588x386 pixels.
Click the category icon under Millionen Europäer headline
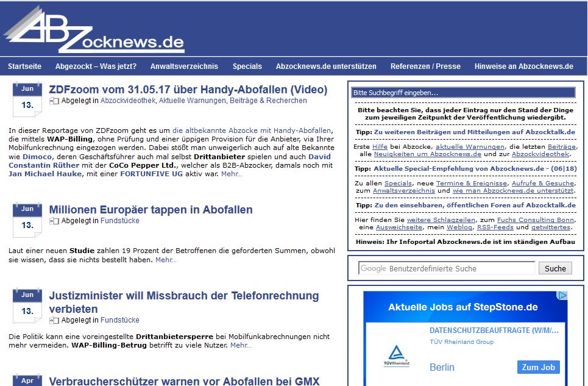(x=54, y=221)
